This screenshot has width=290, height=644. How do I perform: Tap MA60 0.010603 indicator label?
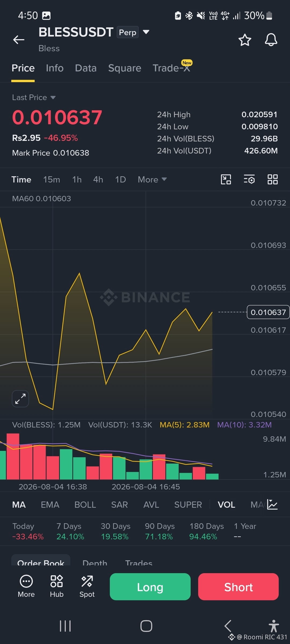pyautogui.click(x=42, y=199)
